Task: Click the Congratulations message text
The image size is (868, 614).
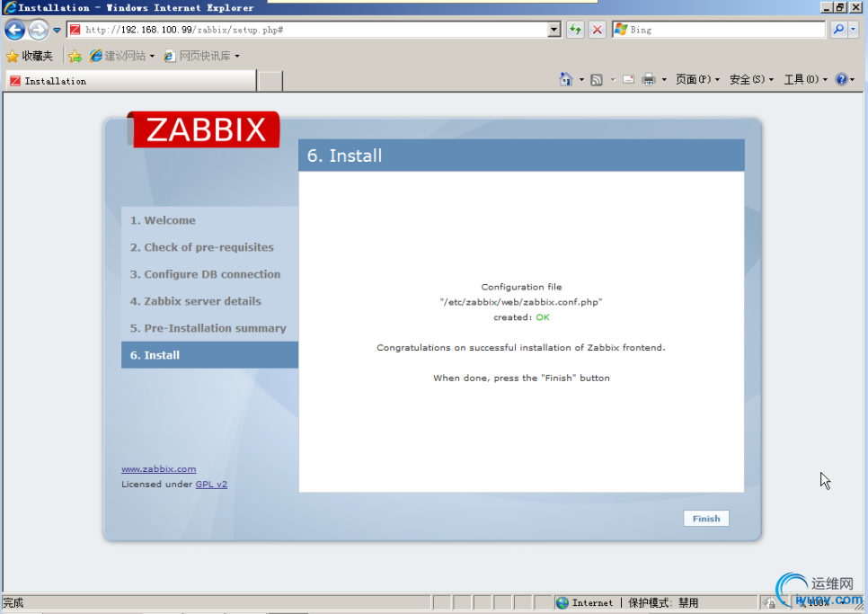Action: click(x=521, y=348)
